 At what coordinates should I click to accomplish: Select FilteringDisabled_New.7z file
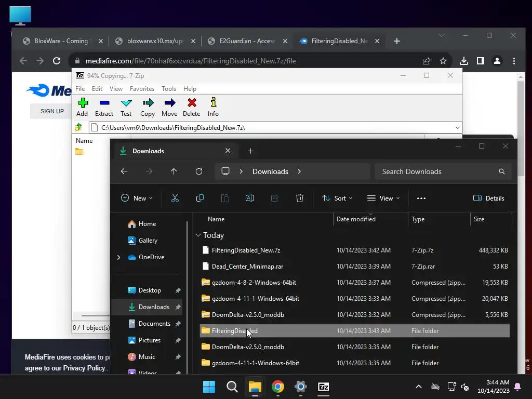(355, 250)
